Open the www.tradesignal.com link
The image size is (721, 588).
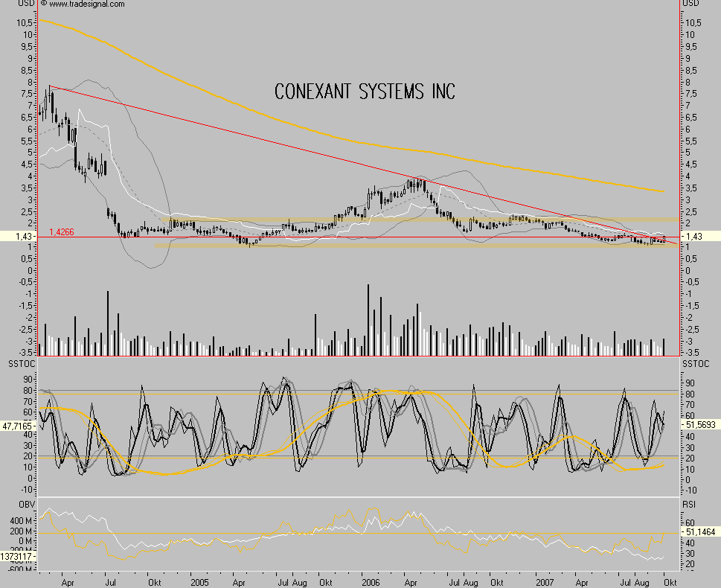(87, 4)
